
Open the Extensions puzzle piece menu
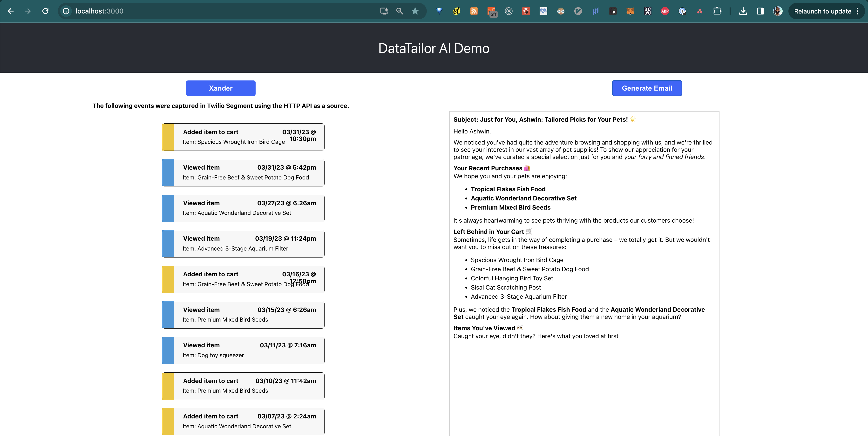[x=717, y=11]
